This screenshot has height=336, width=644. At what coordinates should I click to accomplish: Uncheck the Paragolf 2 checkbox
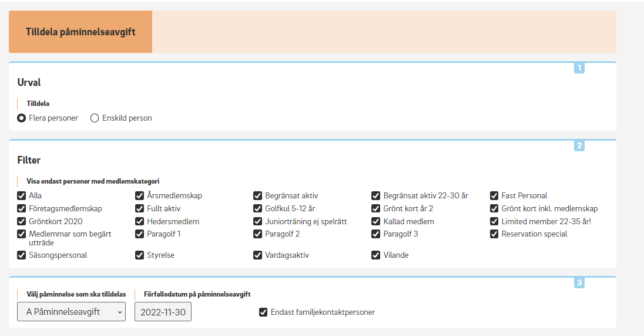(x=258, y=234)
